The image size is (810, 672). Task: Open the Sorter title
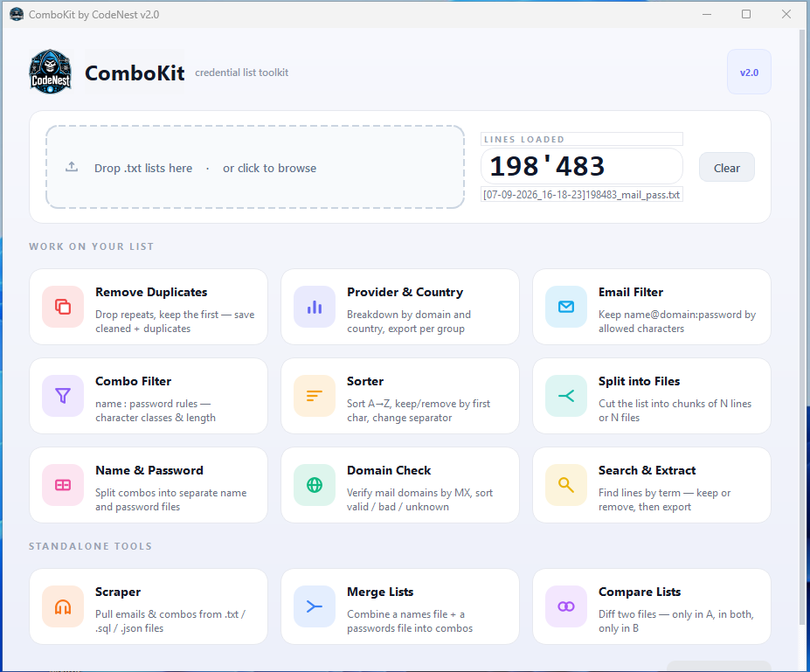[365, 381]
